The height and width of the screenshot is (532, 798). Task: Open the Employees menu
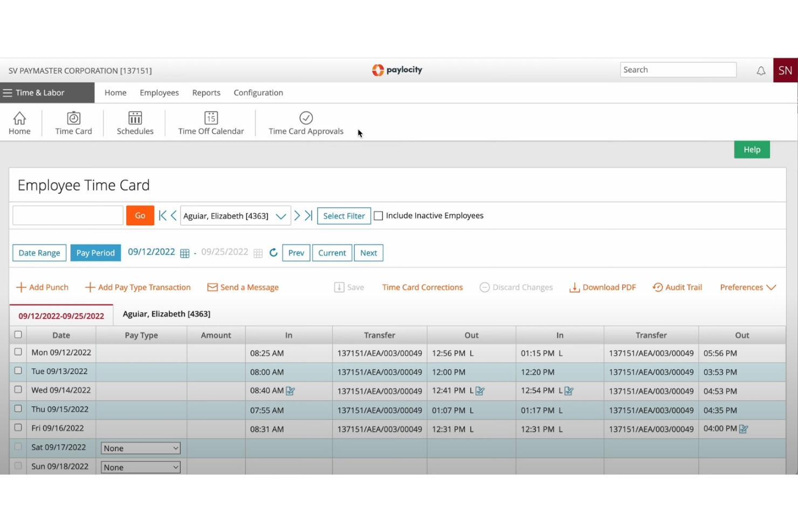tap(159, 93)
